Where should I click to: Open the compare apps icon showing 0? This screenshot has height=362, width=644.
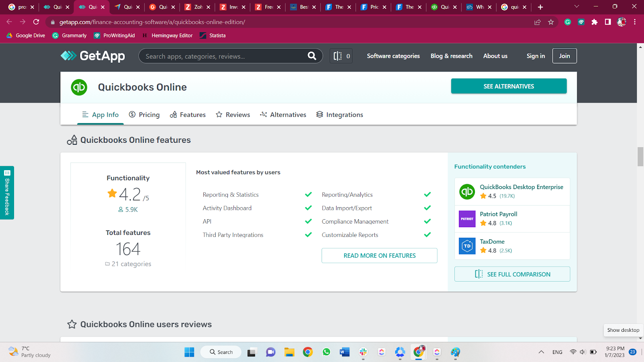(341, 56)
